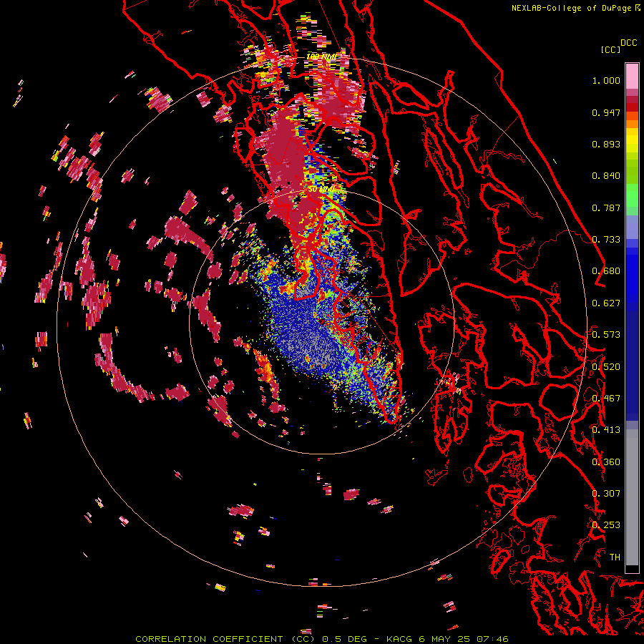The height and width of the screenshot is (644, 644).
Task: Click the CORRELATION COEFFICIENT caption text
Action: click(209, 639)
